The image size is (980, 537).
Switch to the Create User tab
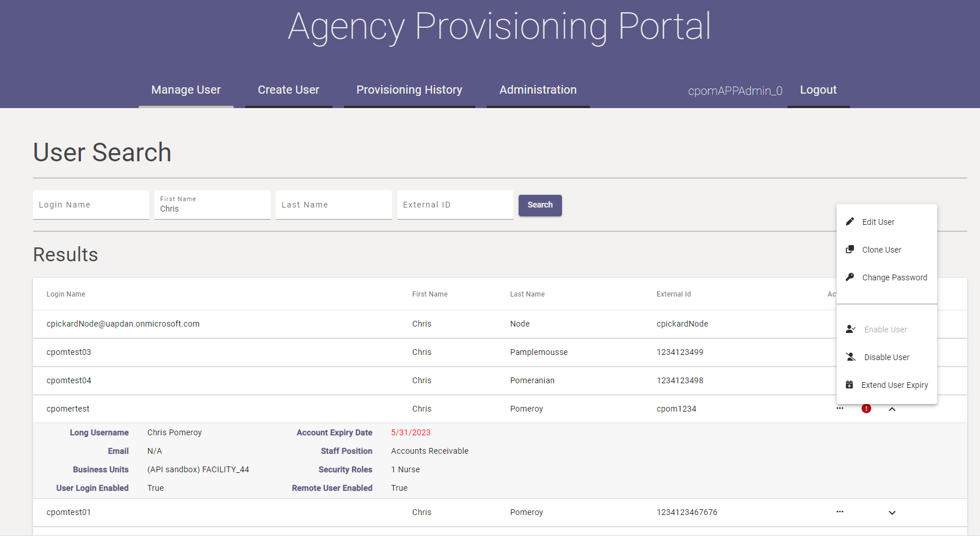[x=289, y=90]
